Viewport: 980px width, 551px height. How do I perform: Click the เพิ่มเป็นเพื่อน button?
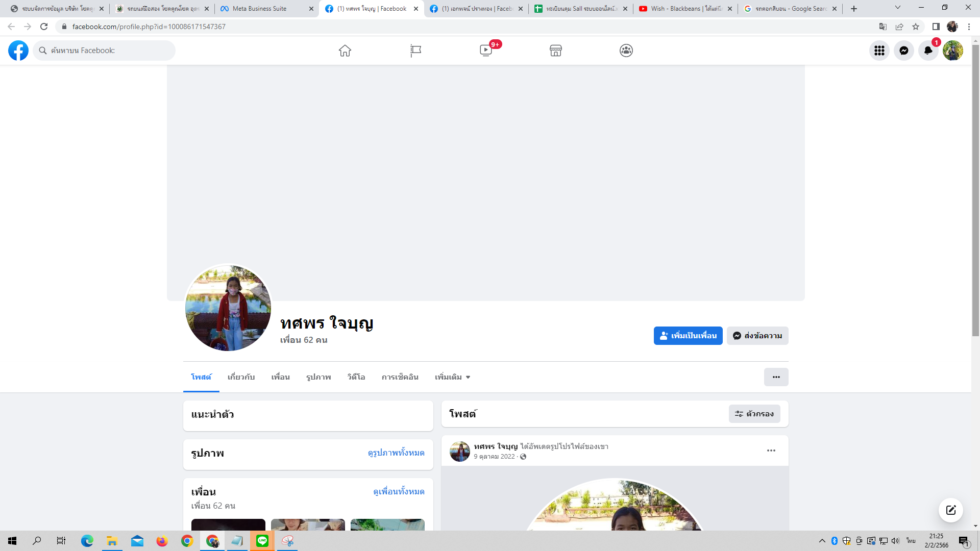688,336
